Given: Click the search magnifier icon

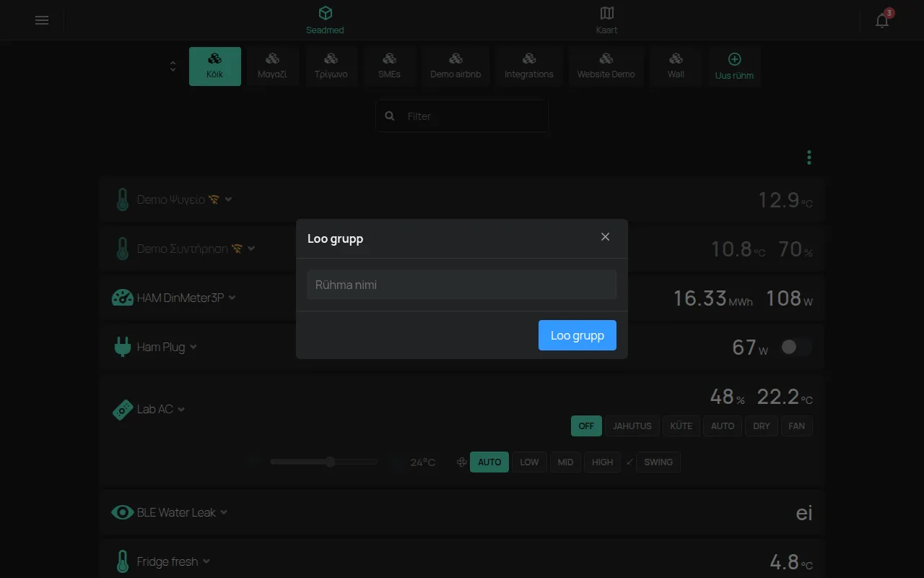Looking at the screenshot, I should click(x=390, y=116).
